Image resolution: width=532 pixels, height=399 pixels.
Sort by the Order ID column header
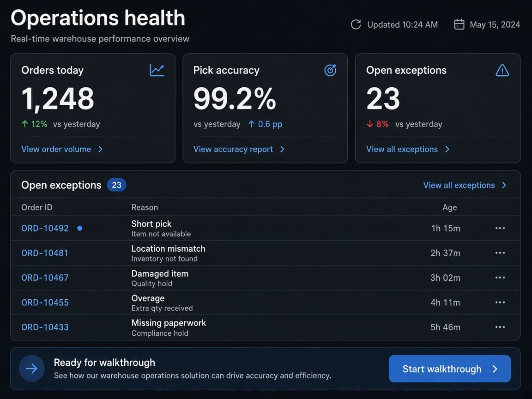[37, 207]
